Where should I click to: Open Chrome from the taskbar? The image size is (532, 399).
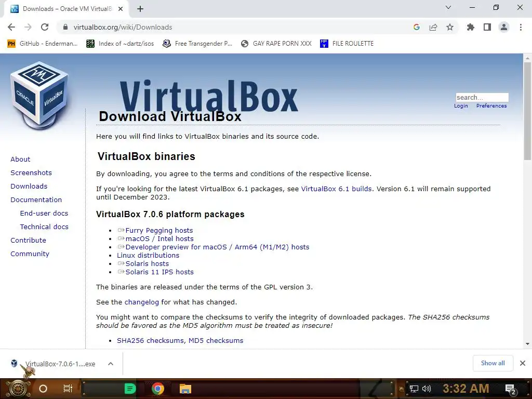coord(158,389)
